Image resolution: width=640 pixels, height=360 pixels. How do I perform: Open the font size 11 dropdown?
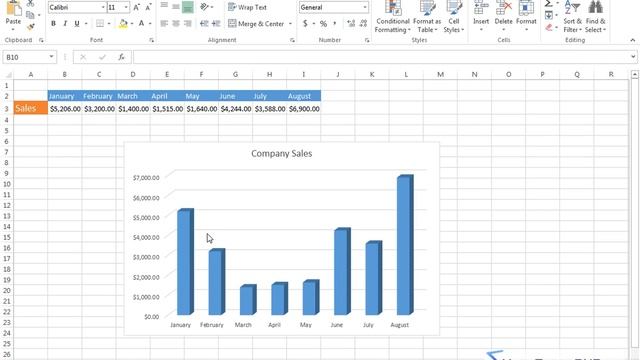[x=126, y=7]
